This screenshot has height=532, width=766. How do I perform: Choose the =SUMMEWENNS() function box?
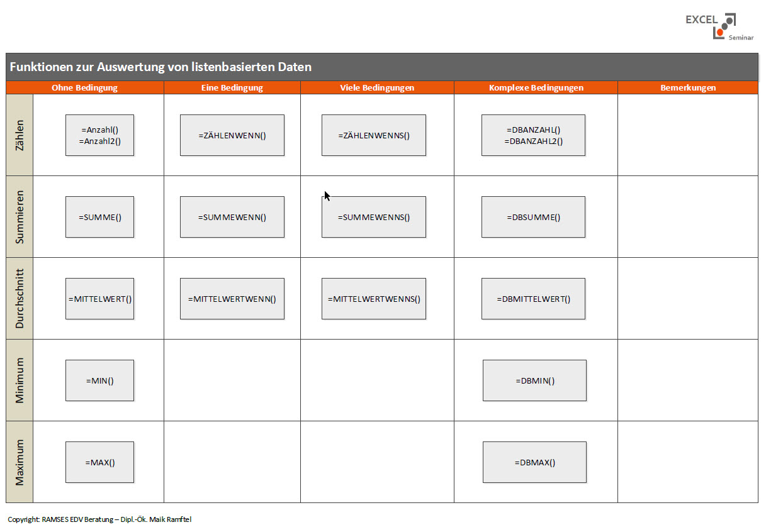(x=373, y=217)
